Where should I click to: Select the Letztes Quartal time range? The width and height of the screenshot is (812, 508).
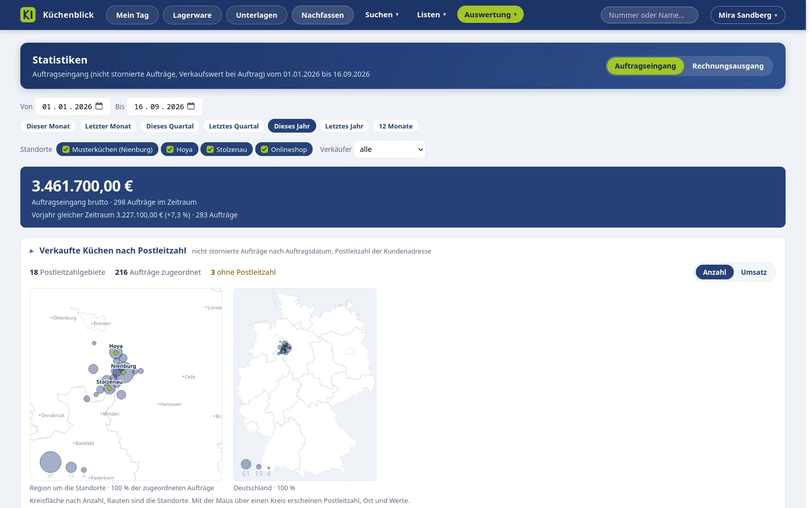tap(233, 126)
